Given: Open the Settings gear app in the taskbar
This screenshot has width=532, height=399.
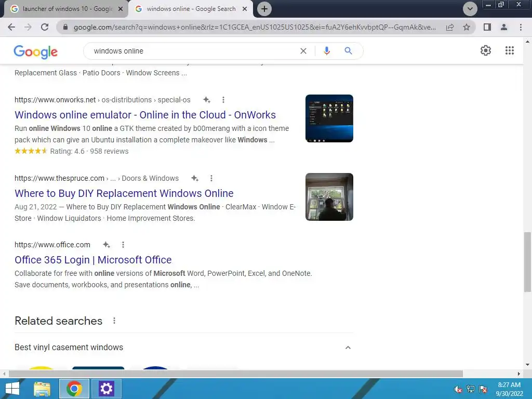Looking at the screenshot, I should pos(106,389).
